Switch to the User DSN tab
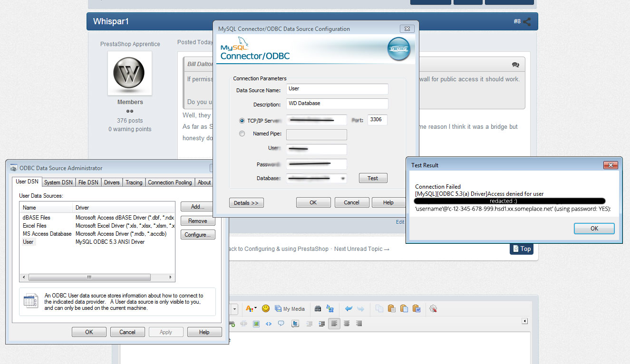630x364 pixels. coord(27,182)
